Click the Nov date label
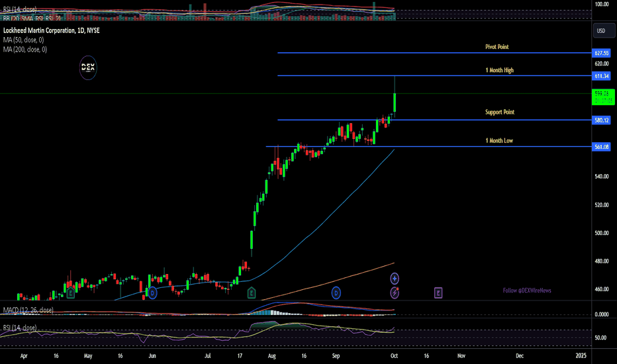The height and width of the screenshot is (364, 617). coord(461,356)
